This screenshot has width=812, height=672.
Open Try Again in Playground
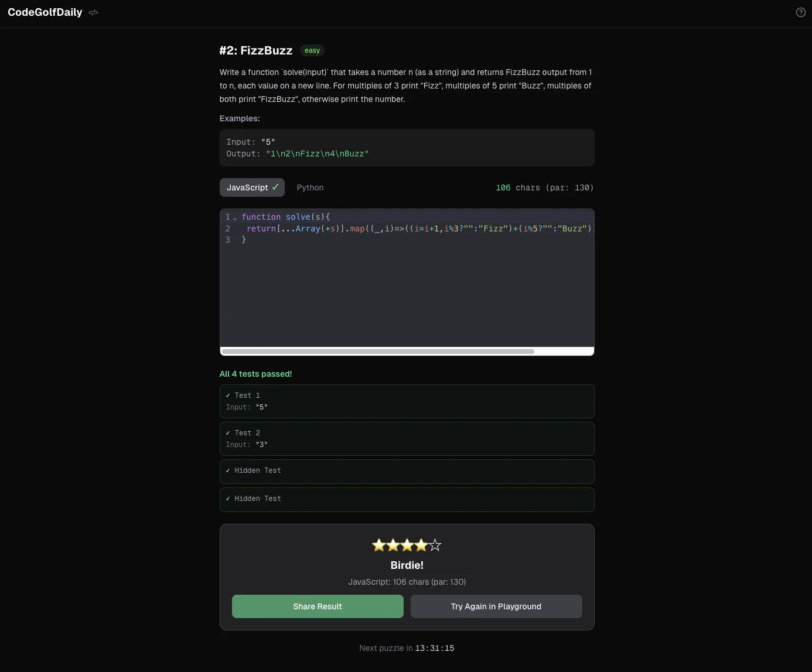(496, 606)
